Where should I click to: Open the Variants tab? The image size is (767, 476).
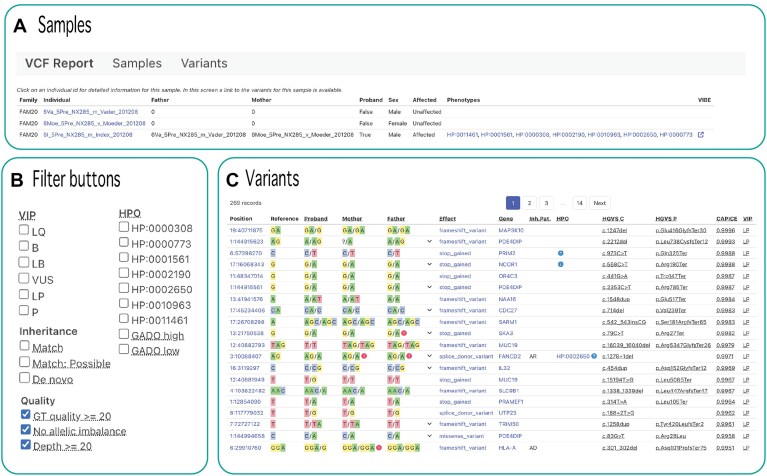pos(203,62)
